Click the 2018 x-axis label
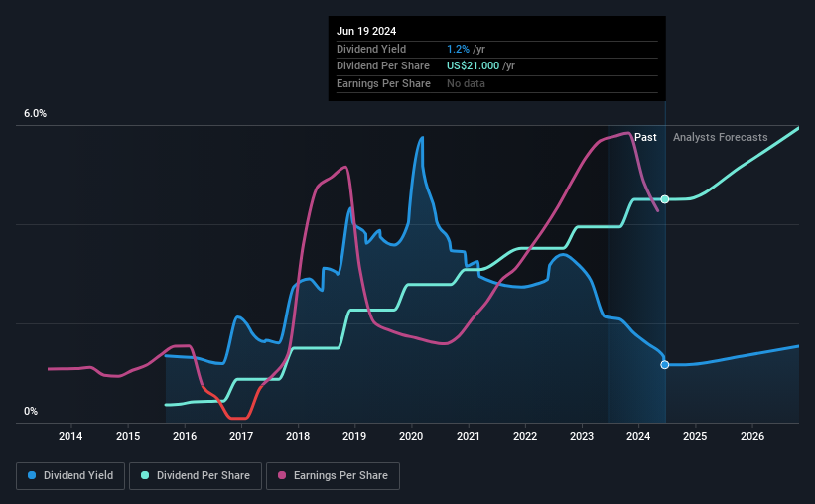The width and height of the screenshot is (815, 504). [298, 436]
